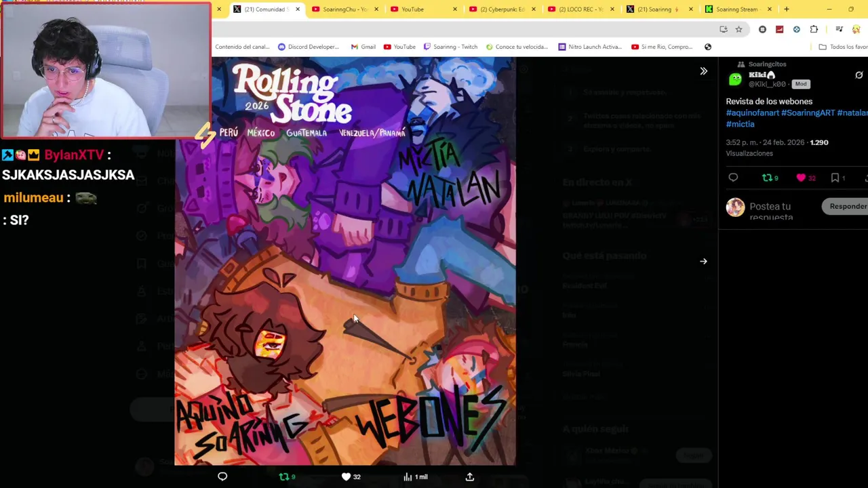Click the '3:52 p. m. · 24 feb. 2026' timestamp
This screenshot has width=868, height=488.
click(x=765, y=142)
